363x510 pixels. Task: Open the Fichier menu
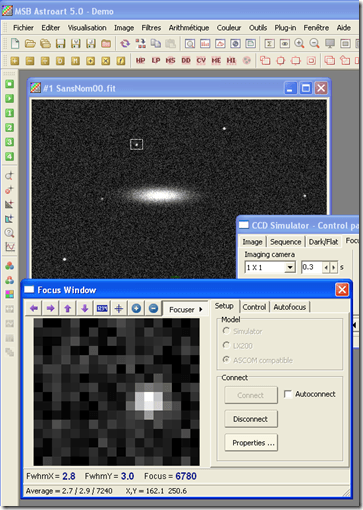23,28
